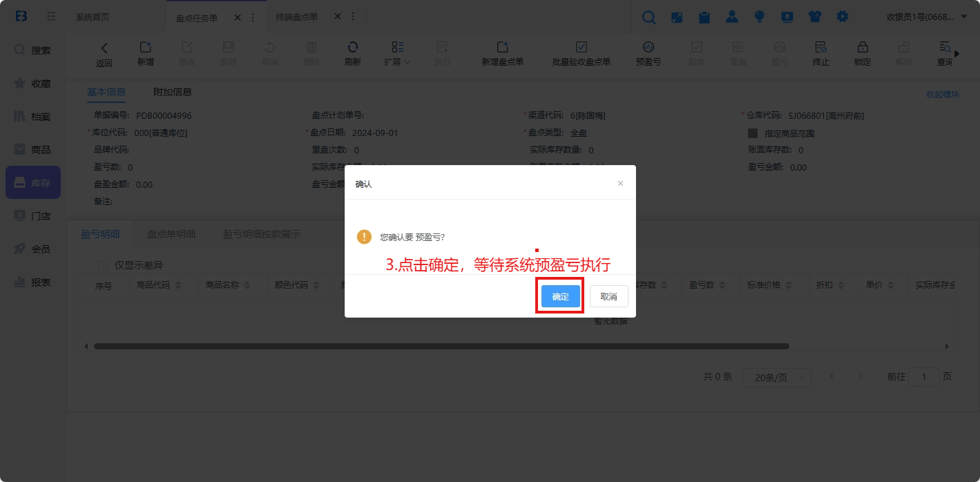
Task: Open 门店 in left sidebar
Action: [33, 216]
